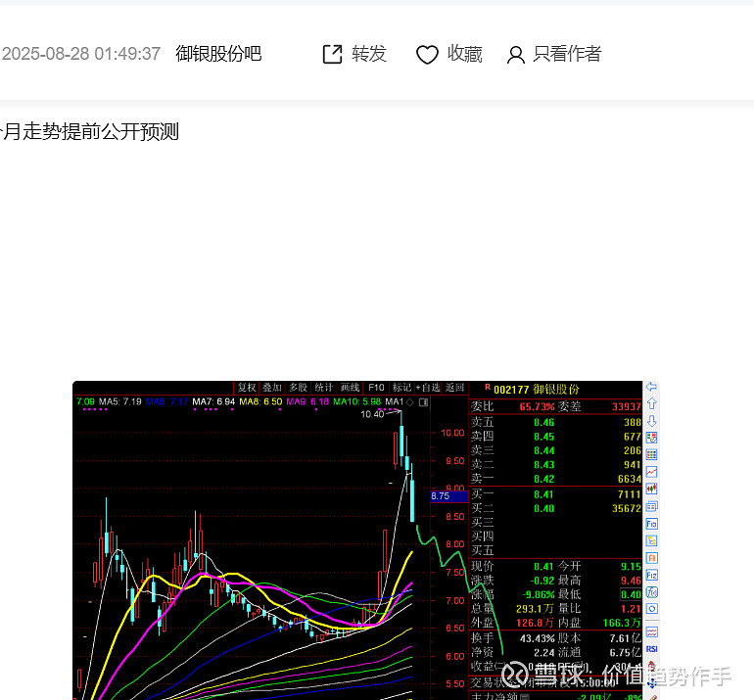Click the person icon for author-only view
The height and width of the screenshot is (700, 754).
515,54
